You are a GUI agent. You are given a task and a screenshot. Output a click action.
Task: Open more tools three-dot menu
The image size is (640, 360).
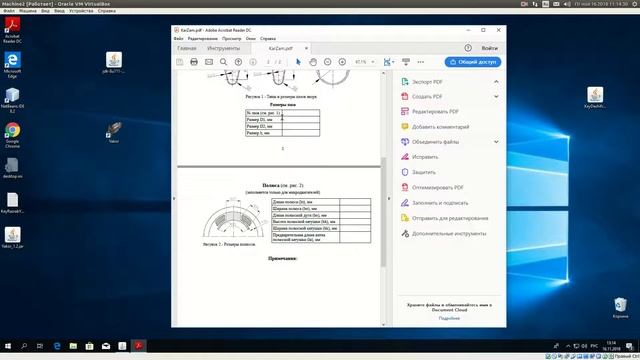tap(420, 62)
